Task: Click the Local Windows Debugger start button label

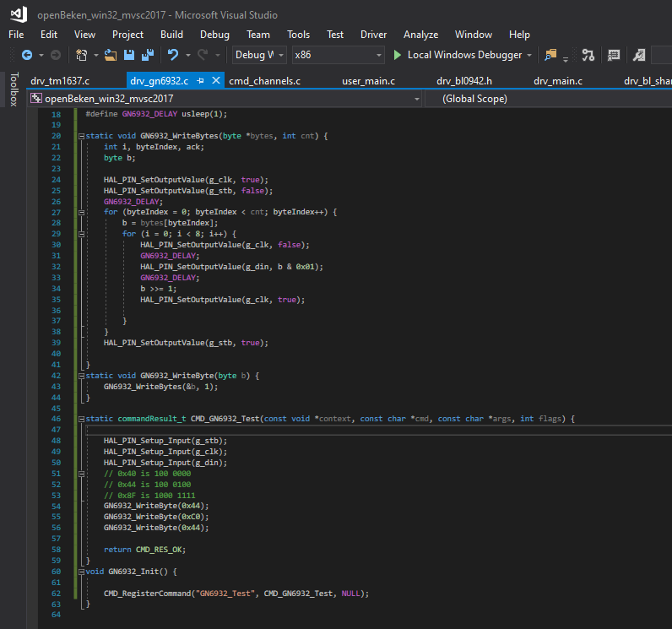Action: point(464,55)
